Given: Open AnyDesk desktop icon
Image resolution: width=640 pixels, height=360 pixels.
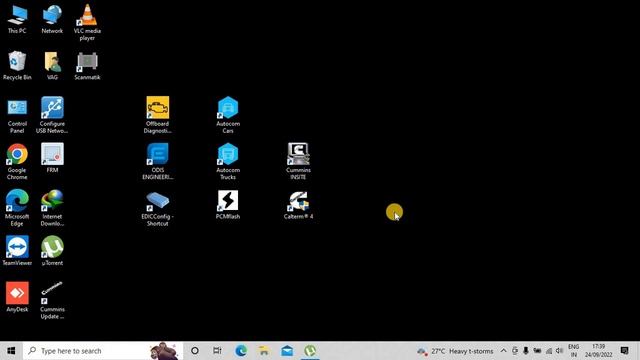Looking at the screenshot, I should [x=17, y=297].
